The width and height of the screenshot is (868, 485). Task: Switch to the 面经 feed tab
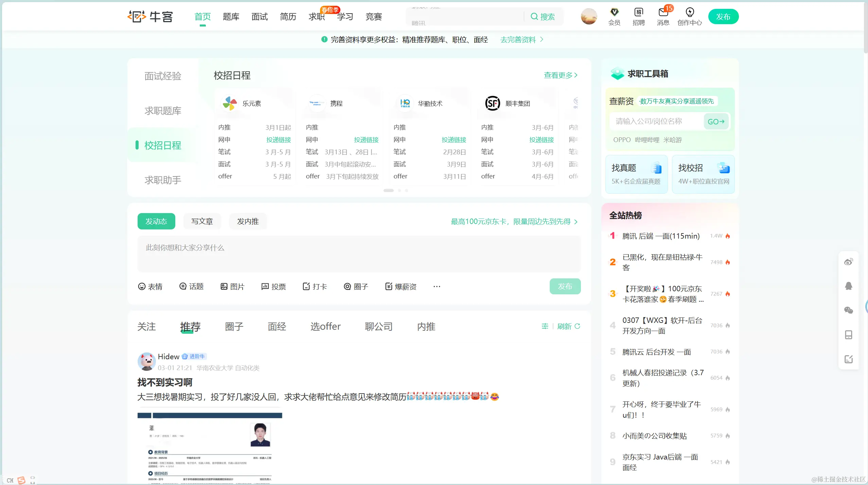click(277, 327)
